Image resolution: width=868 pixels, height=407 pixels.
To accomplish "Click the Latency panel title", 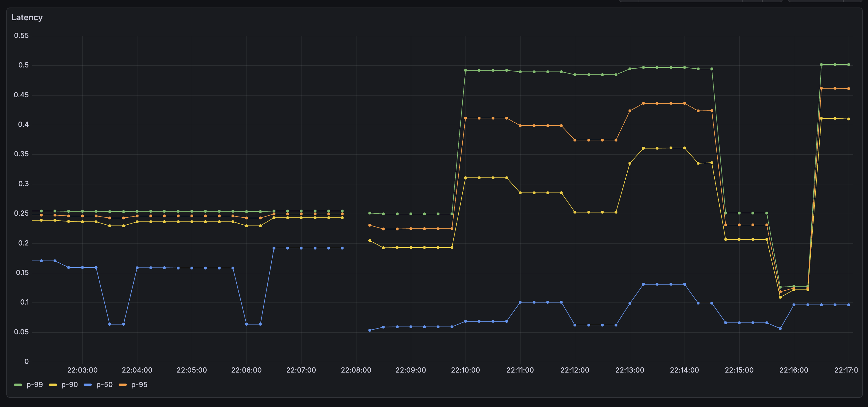I will (x=27, y=18).
